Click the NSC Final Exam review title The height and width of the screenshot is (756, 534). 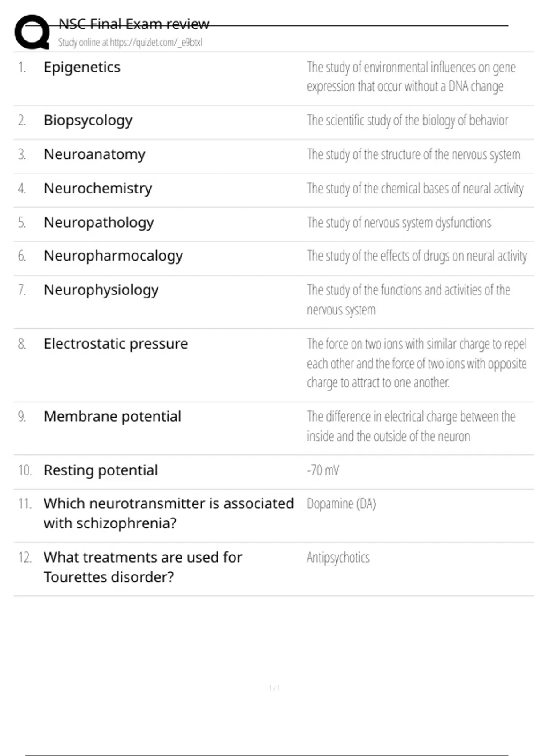[x=133, y=24]
